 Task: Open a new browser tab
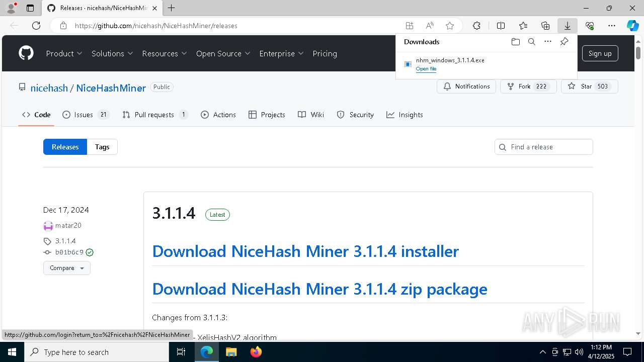(x=172, y=8)
